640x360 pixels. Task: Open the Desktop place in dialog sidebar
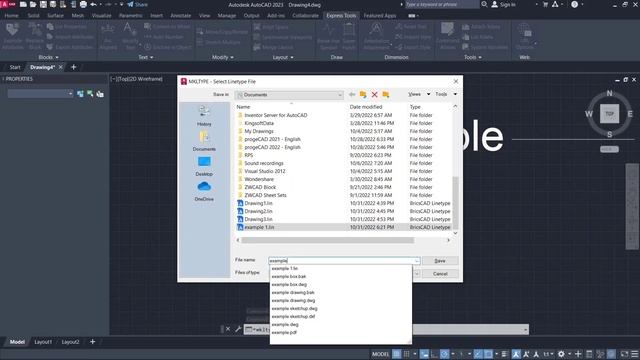(204, 166)
